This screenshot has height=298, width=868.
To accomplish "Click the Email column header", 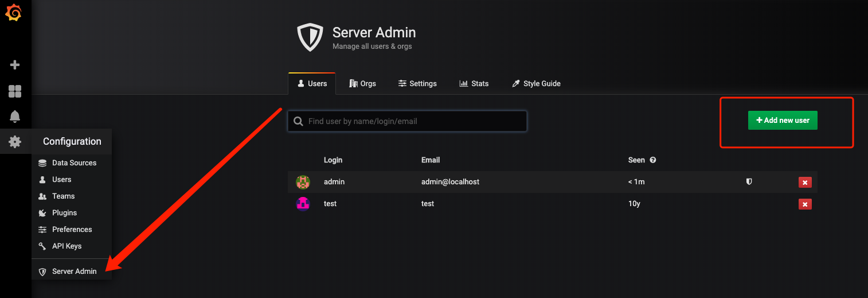I will [x=431, y=160].
